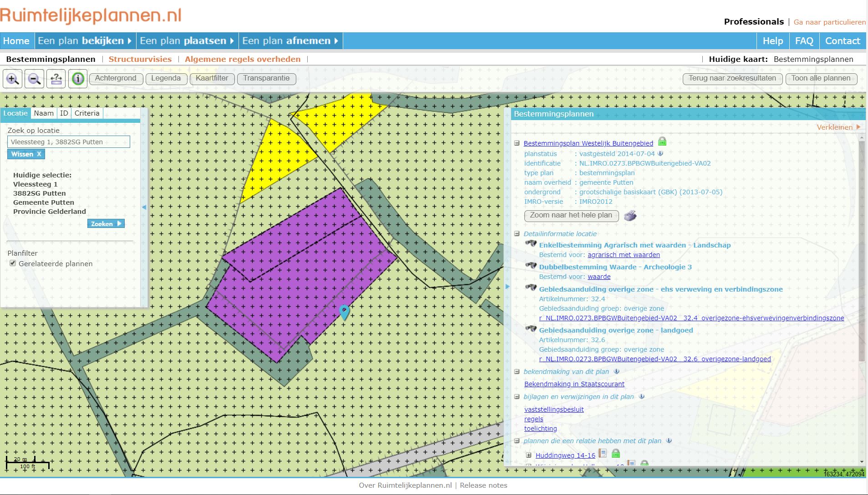This screenshot has width=868, height=495.
Task: Click the download icon beside bekendmaking van dit plan
Action: [x=617, y=372]
